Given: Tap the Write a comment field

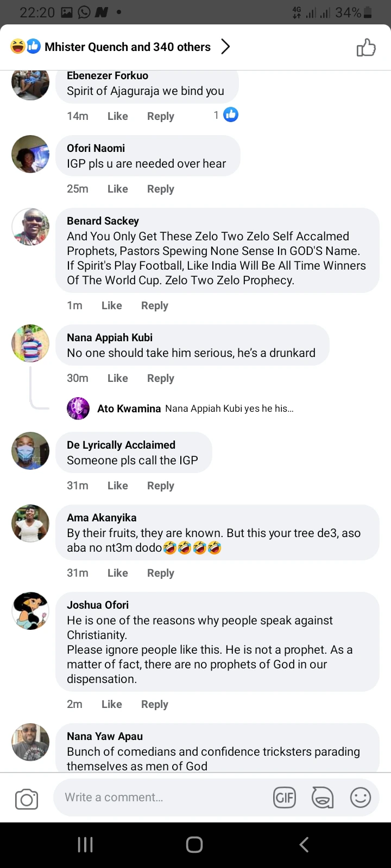Looking at the screenshot, I should tap(163, 797).
